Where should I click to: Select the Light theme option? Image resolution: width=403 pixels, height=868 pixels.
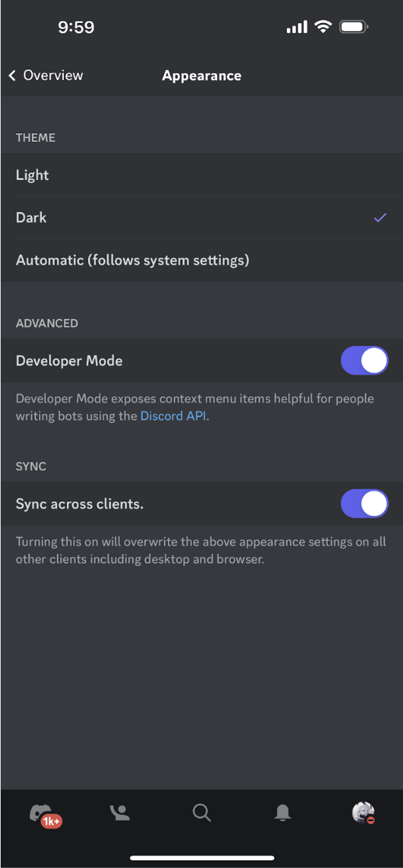(32, 175)
